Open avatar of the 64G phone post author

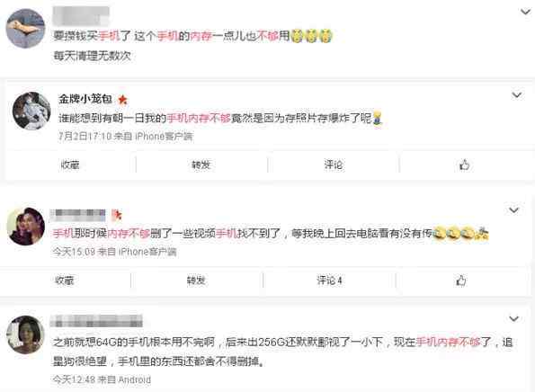25,334
